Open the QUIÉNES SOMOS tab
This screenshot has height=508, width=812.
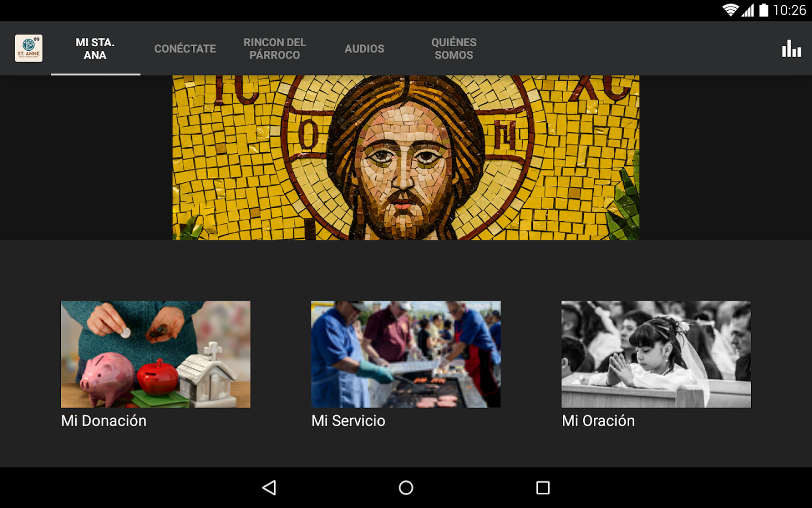[454, 49]
